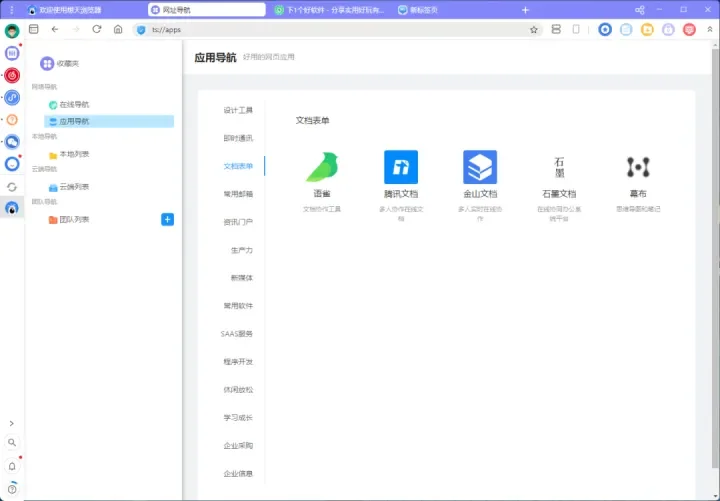This screenshot has height=501, width=720.
Task: Open 在线导航 in navigation panel
Action: point(109,105)
